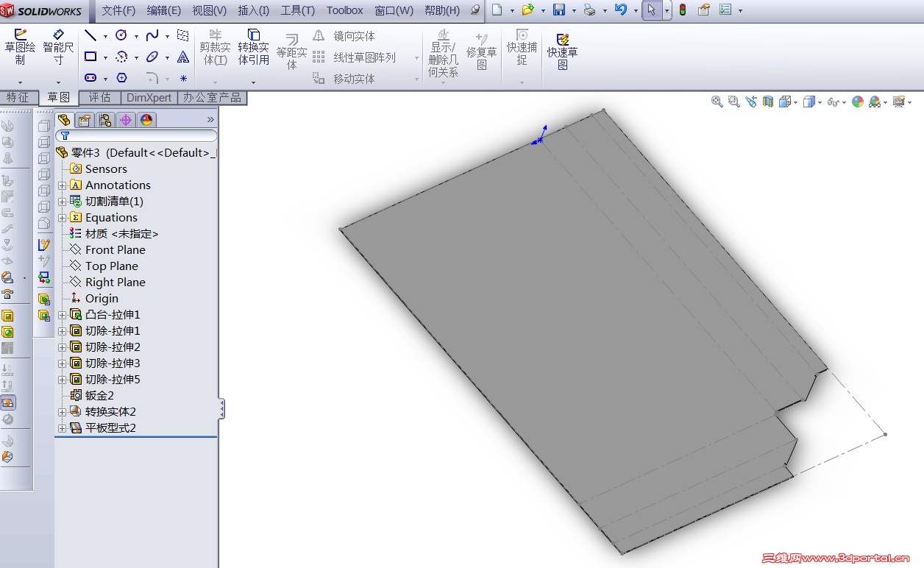Click the Rebuild traffic light icon
924x568 pixels.
tap(683, 10)
